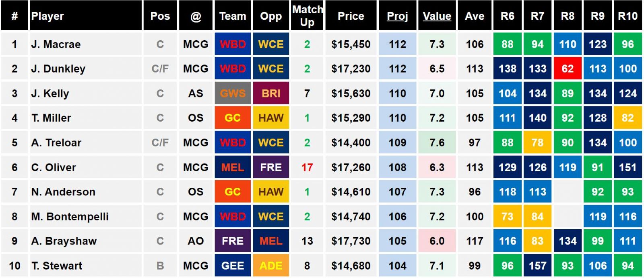Select the Price column header

point(351,16)
